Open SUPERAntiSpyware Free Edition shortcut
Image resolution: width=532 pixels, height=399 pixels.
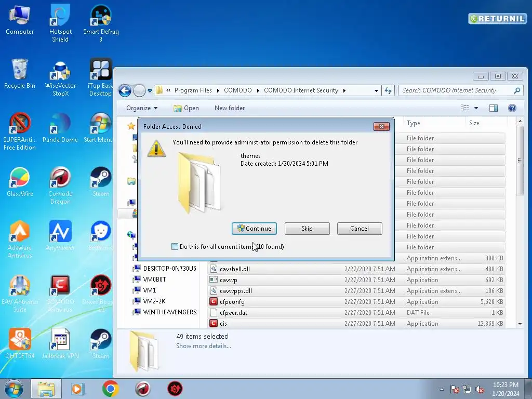20,131
